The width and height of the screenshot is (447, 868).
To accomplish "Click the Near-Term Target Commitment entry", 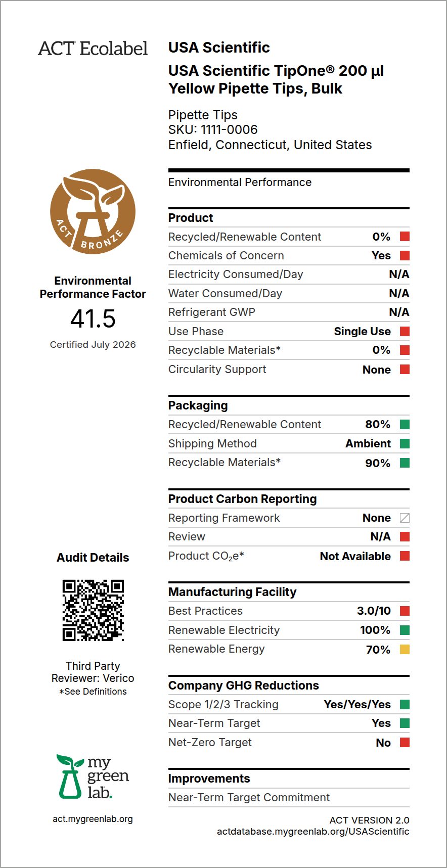I will 249,797.
